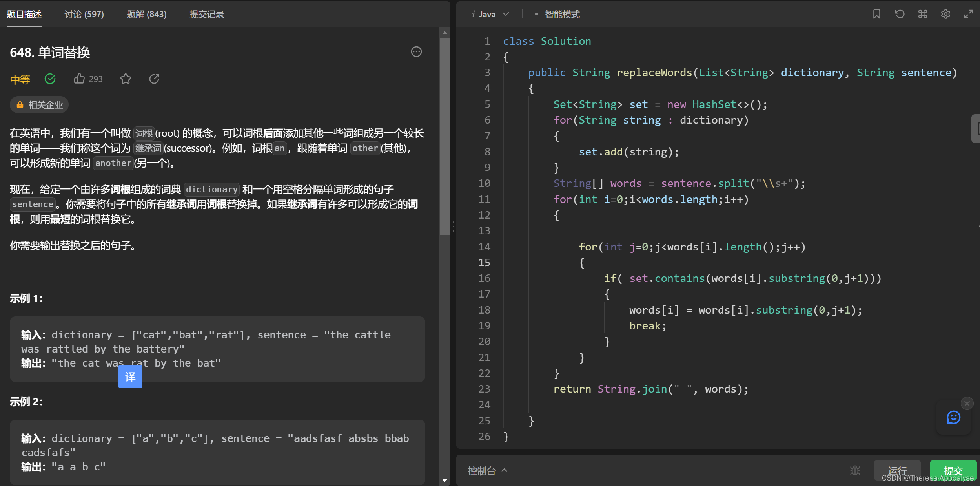Open the 讨论 discussion tab
Screen dimensions: 980x486
[x=84, y=14]
